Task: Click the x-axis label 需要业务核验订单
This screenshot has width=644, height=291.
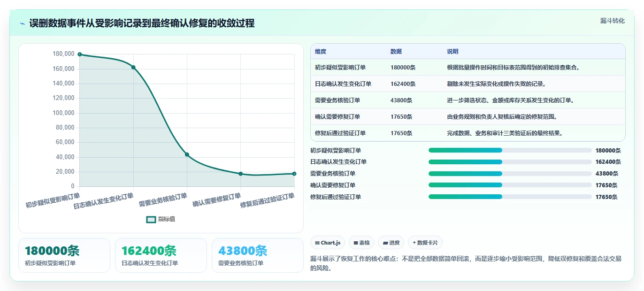Action: point(163,200)
